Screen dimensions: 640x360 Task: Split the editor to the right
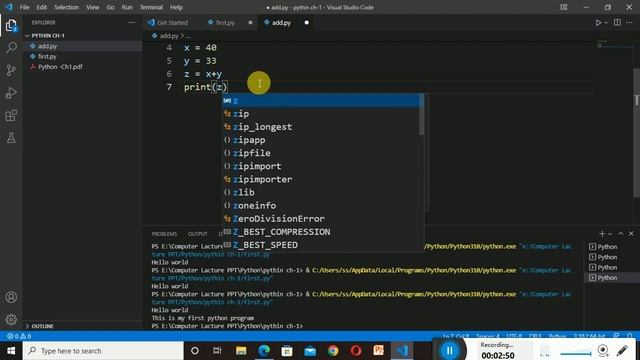pyautogui.click(x=617, y=23)
